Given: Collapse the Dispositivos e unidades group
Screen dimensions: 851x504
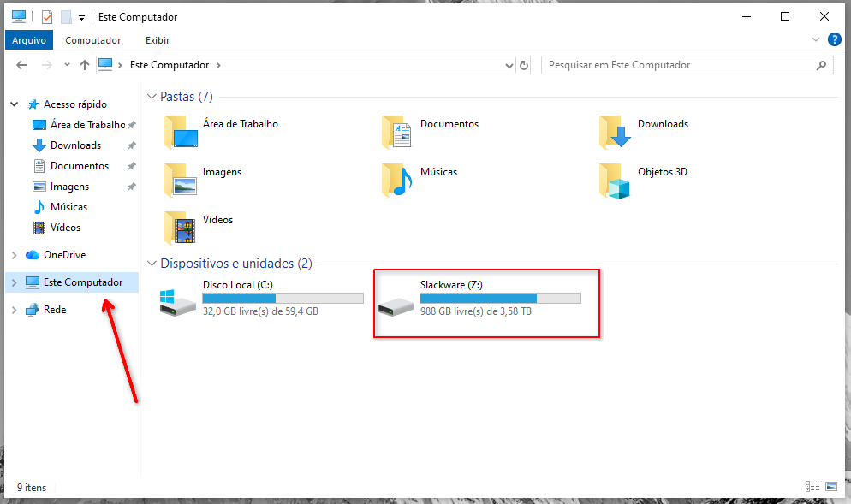Looking at the screenshot, I should [152, 264].
